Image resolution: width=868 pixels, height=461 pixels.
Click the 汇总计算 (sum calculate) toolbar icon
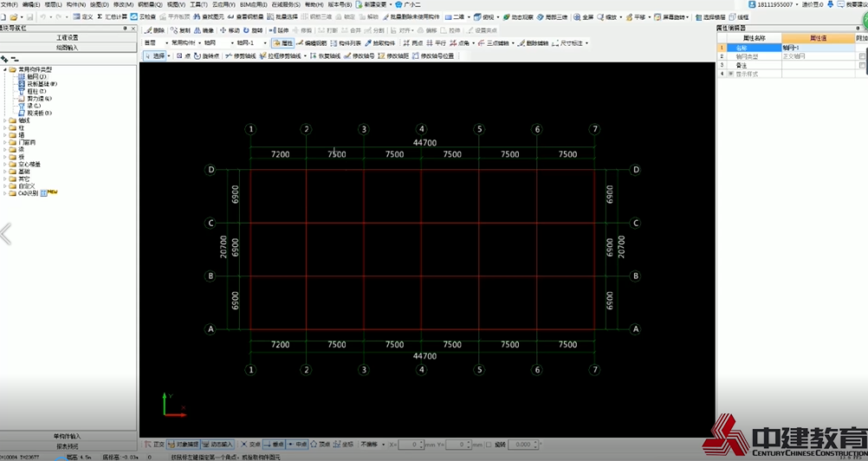coord(112,17)
